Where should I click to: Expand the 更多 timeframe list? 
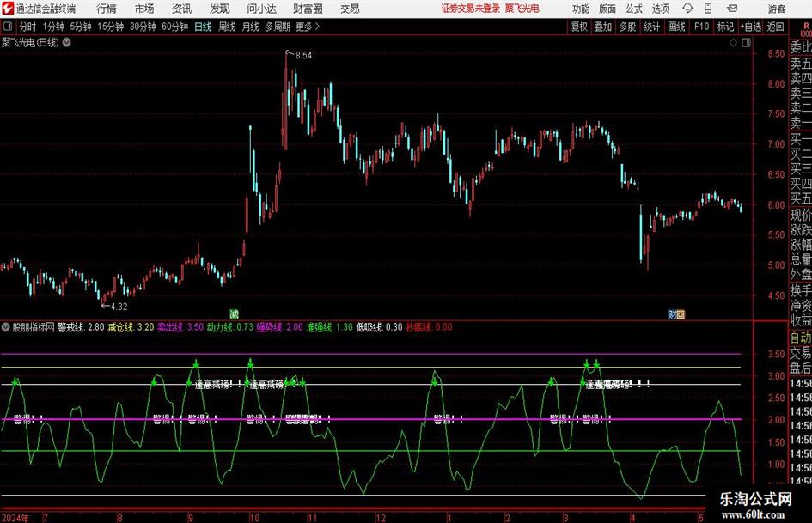click(308, 27)
